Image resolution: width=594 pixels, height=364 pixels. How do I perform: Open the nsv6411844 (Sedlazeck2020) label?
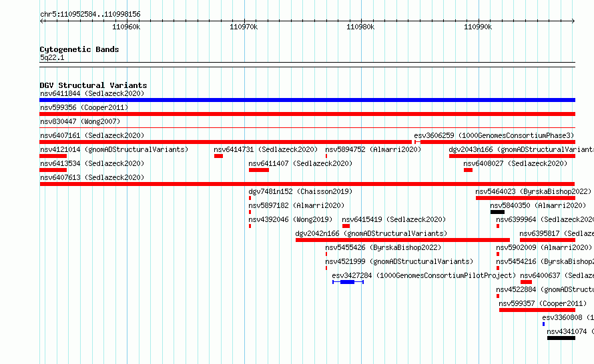click(92, 93)
